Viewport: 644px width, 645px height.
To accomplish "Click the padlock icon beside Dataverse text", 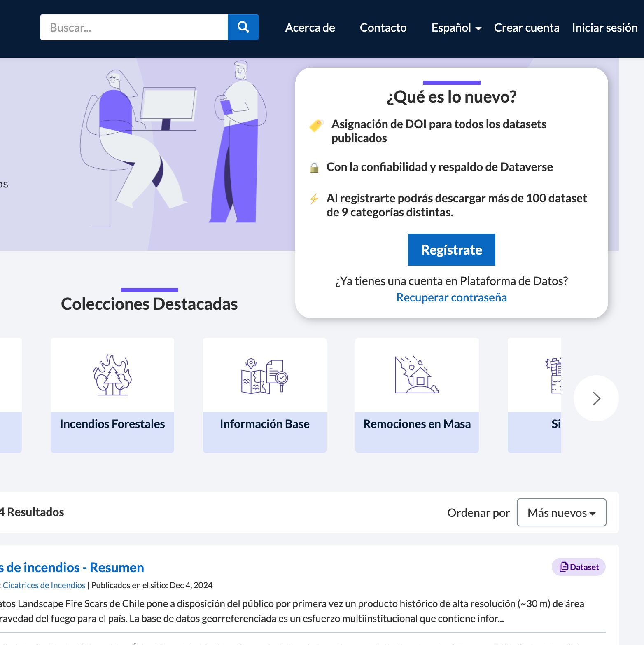I will click(x=314, y=168).
